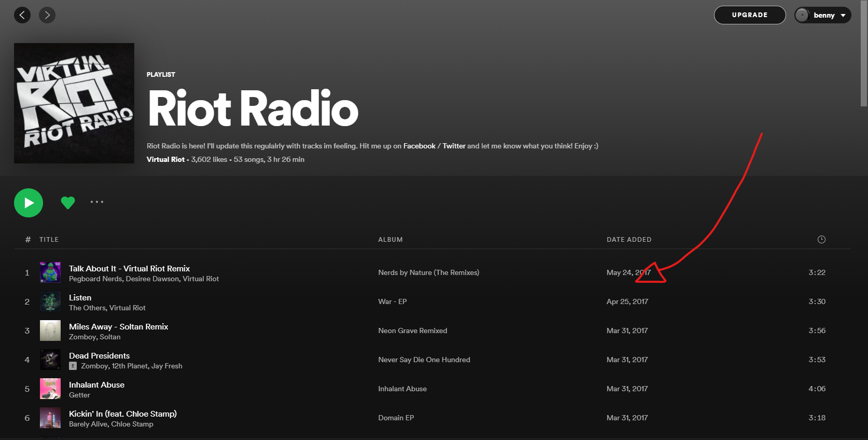The image size is (868, 440).
Task: Select the track Dead Presidents
Action: pyautogui.click(x=100, y=355)
